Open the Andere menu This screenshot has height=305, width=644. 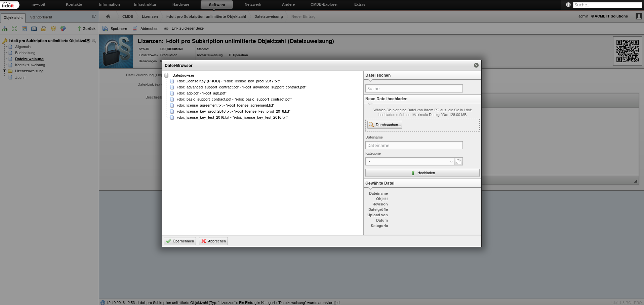pyautogui.click(x=288, y=4)
